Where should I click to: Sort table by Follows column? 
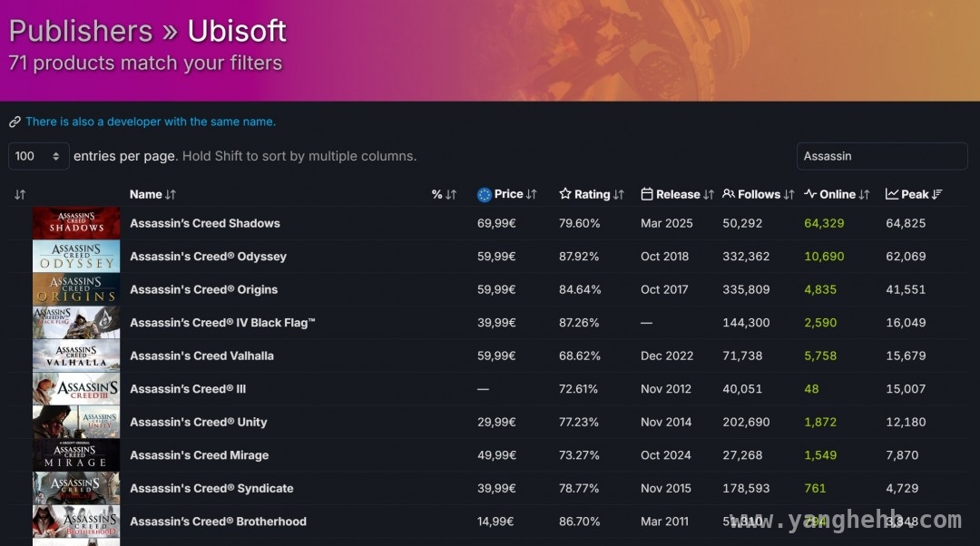pos(758,194)
